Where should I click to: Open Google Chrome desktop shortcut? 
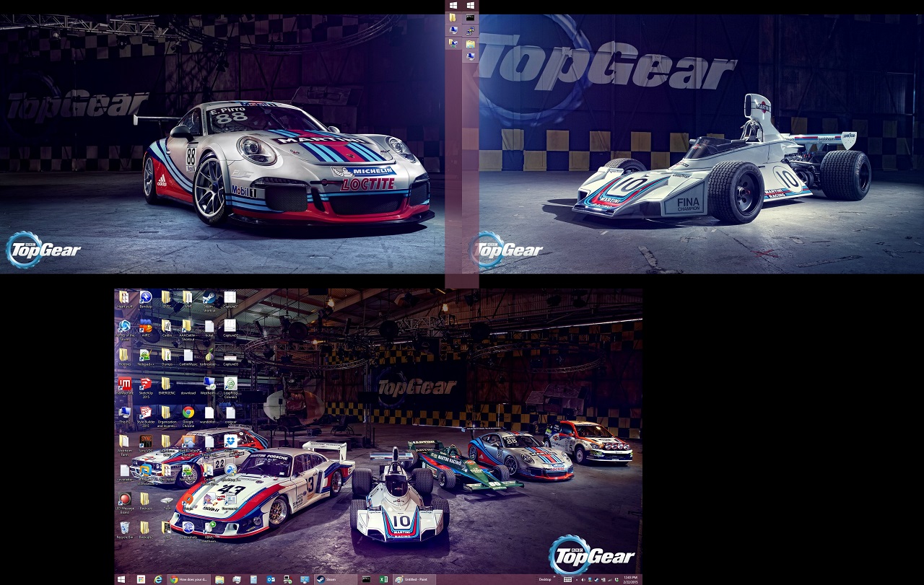188,416
